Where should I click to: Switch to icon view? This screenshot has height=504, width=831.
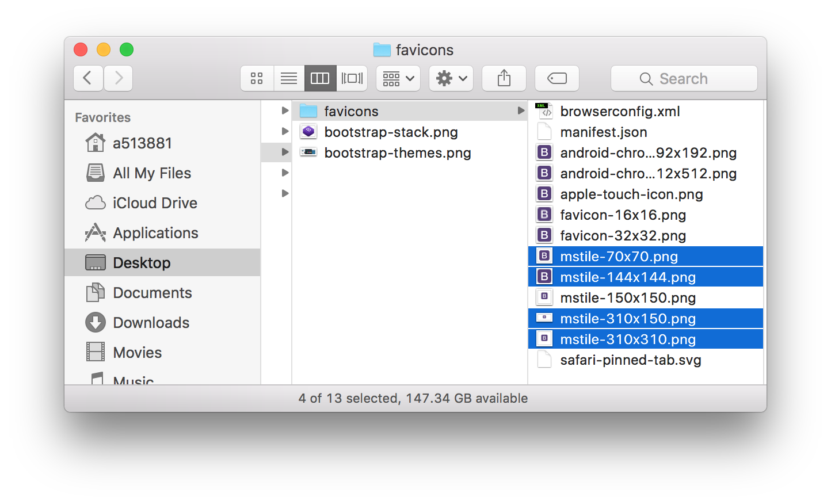coord(257,78)
